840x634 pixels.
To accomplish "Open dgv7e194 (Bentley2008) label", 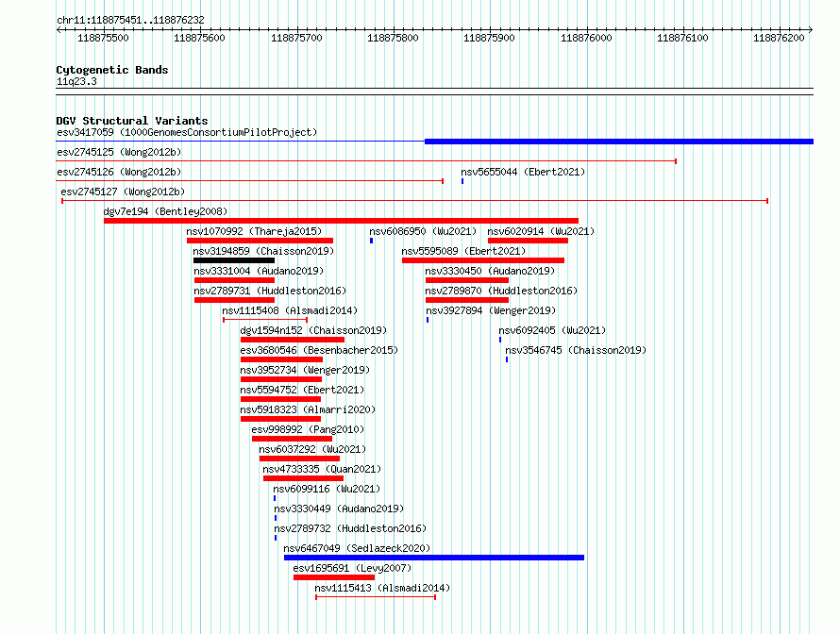I will 165,211.
